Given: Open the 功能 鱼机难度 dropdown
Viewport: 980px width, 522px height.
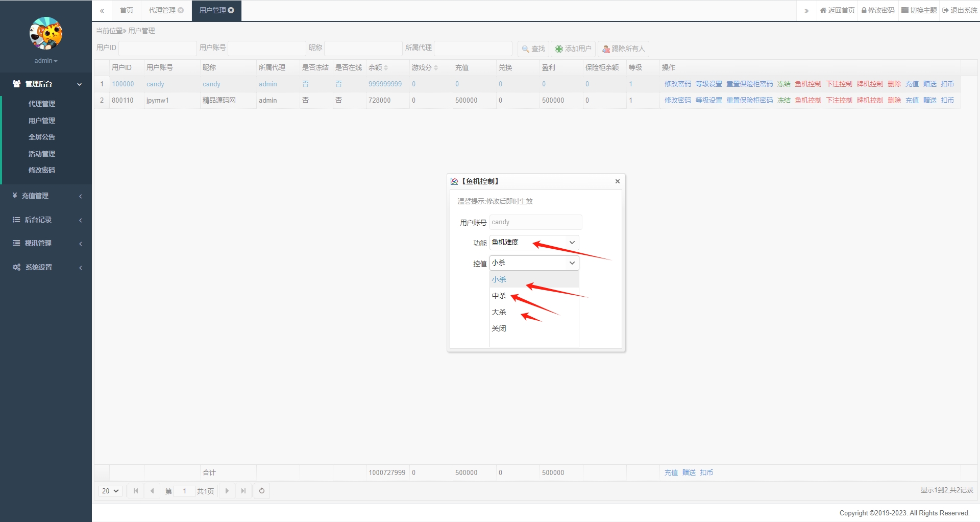Looking at the screenshot, I should coord(534,243).
